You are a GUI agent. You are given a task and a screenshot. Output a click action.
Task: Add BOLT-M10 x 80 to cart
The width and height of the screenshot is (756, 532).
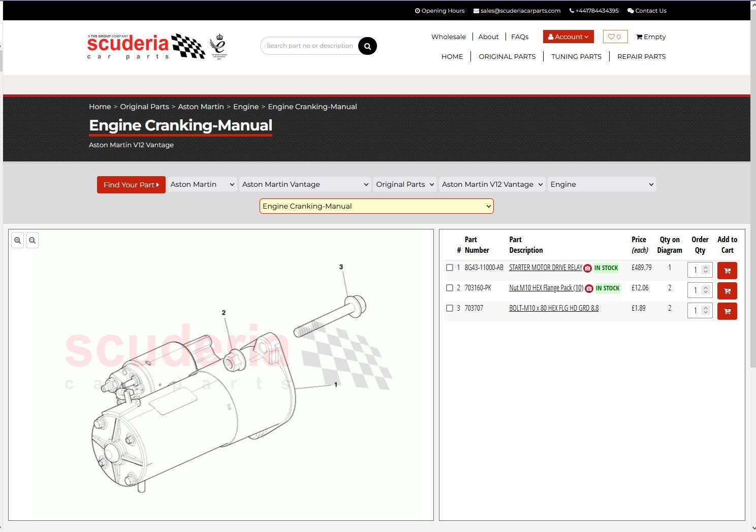[x=727, y=311]
